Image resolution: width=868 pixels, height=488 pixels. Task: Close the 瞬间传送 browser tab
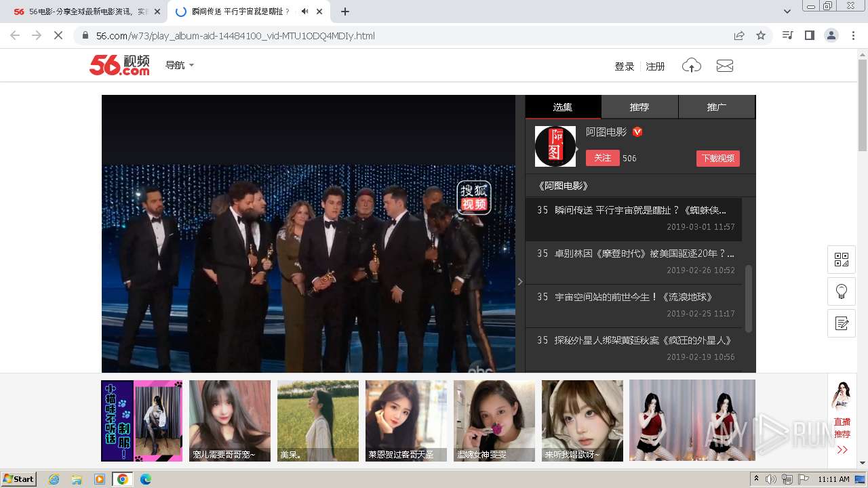tap(319, 12)
